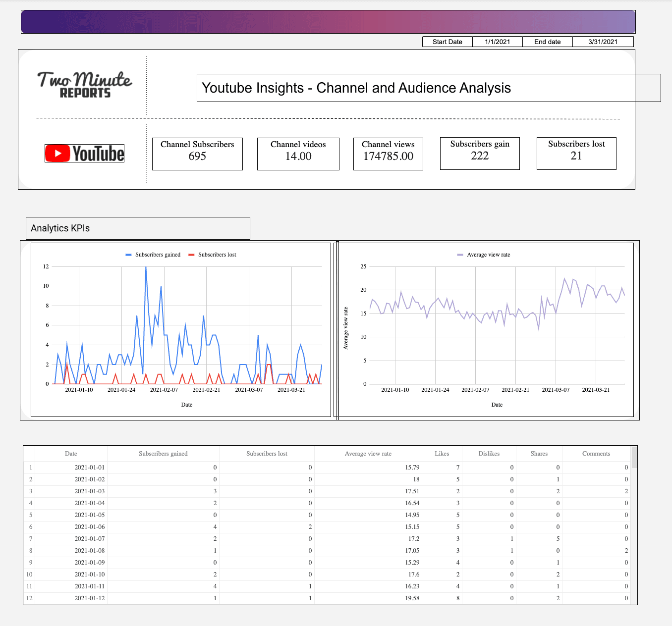The height and width of the screenshot is (626, 672).
Task: Select the Channel Subscribers KPI card
Action: pos(197,154)
